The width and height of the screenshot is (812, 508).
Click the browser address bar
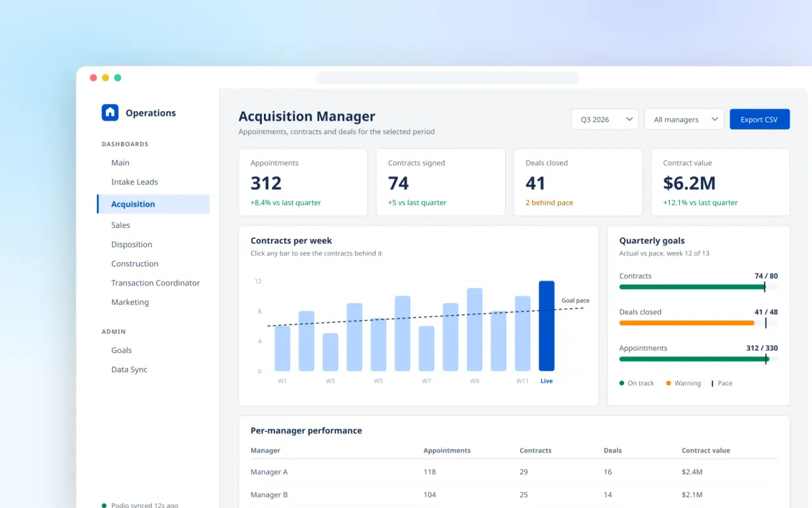click(447, 77)
